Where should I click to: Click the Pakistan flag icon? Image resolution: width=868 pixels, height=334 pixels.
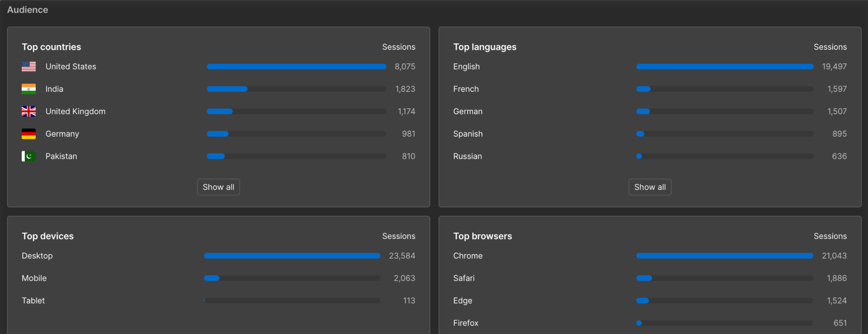click(x=28, y=156)
